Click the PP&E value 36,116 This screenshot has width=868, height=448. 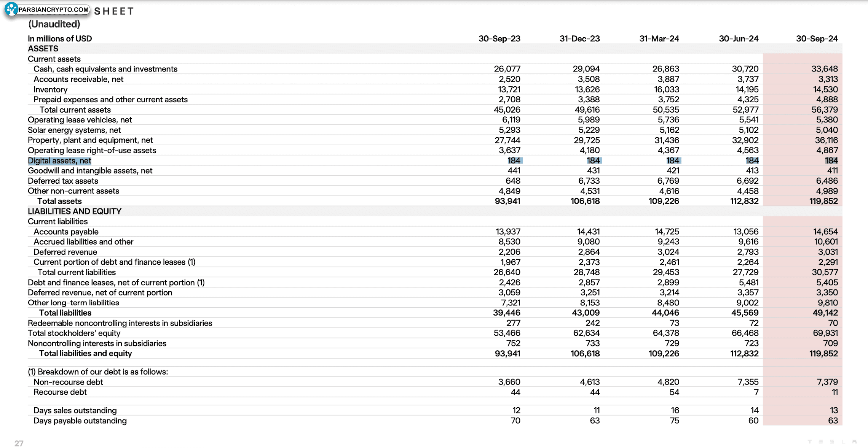pos(826,140)
